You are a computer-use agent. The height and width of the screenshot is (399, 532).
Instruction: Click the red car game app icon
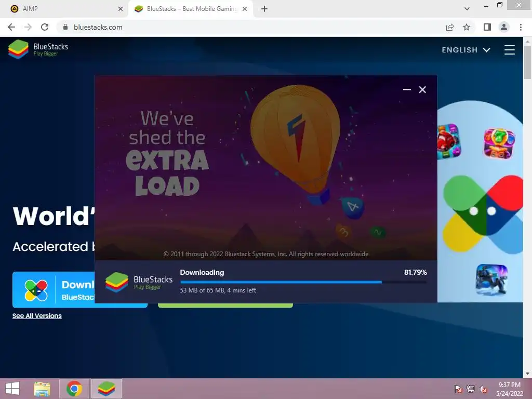(449, 141)
